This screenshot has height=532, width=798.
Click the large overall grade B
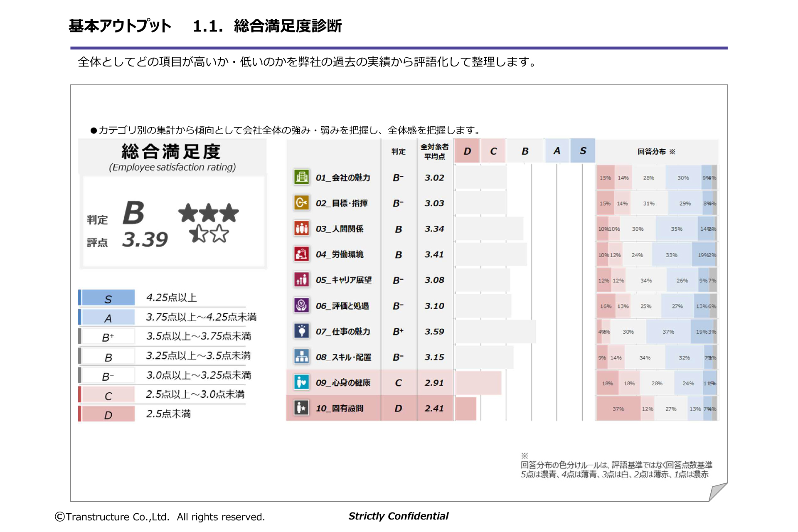tap(133, 212)
